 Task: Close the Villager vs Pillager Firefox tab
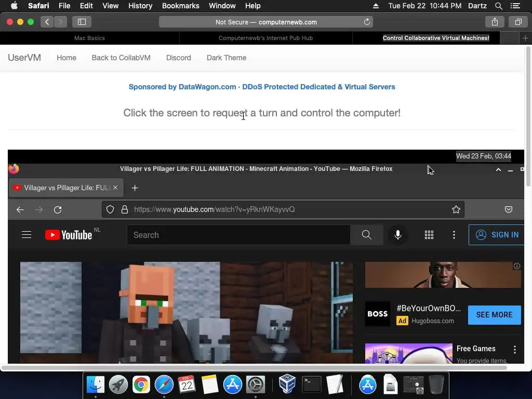tap(115, 188)
